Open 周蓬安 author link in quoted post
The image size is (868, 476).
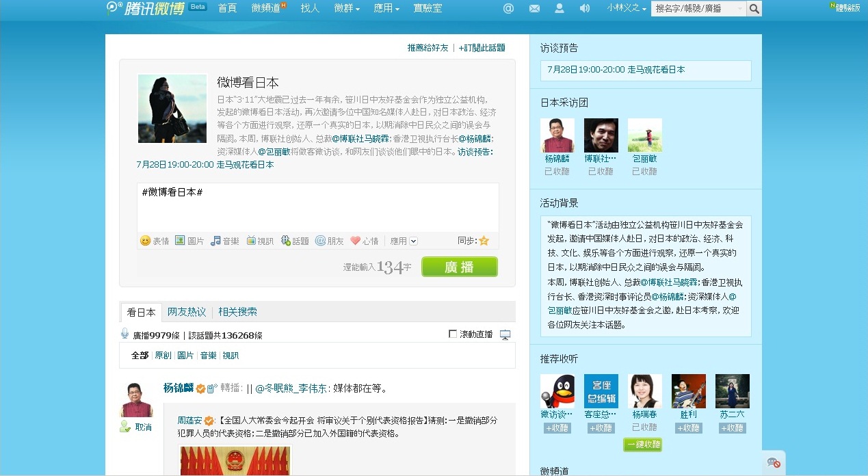click(189, 421)
